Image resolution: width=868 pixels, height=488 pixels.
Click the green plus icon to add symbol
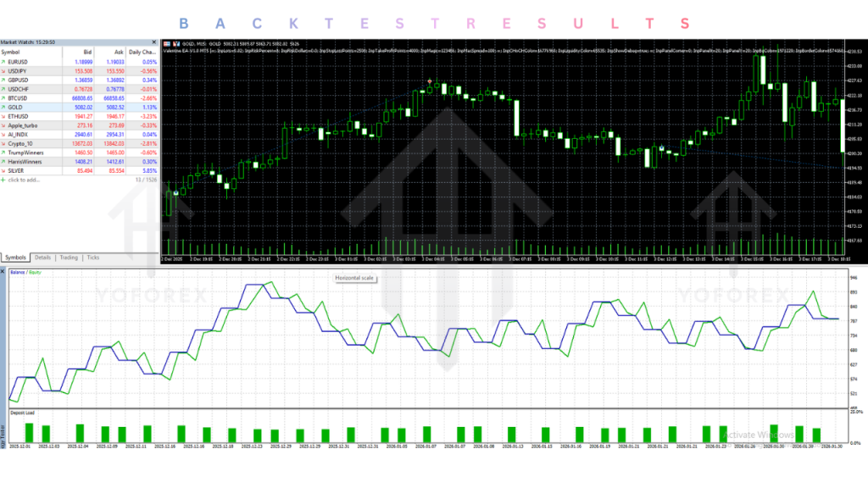[4, 180]
